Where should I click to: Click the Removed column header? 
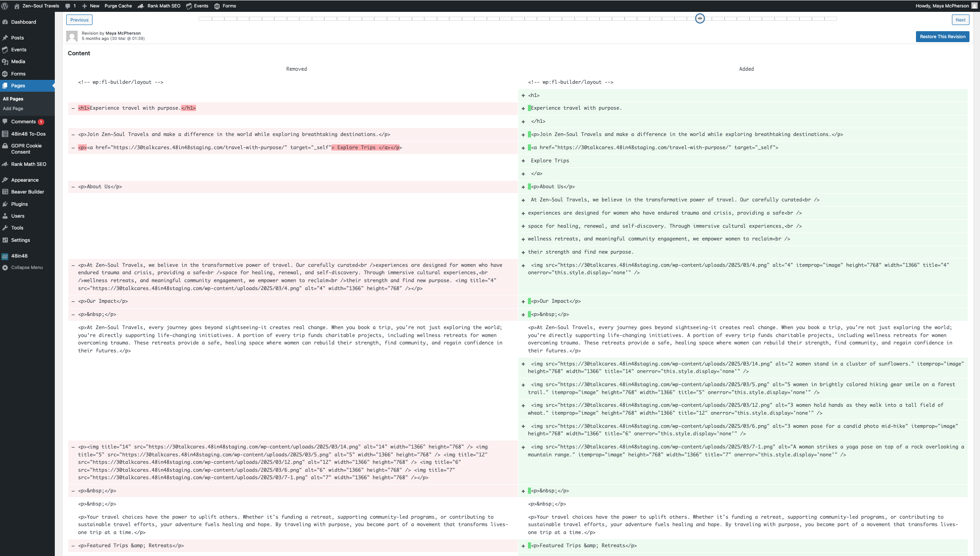296,69
